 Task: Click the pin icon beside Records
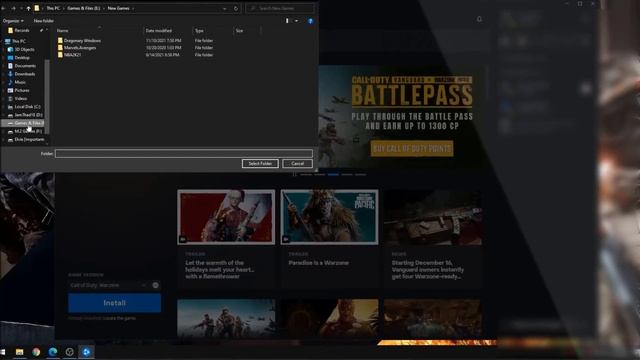tap(41, 31)
